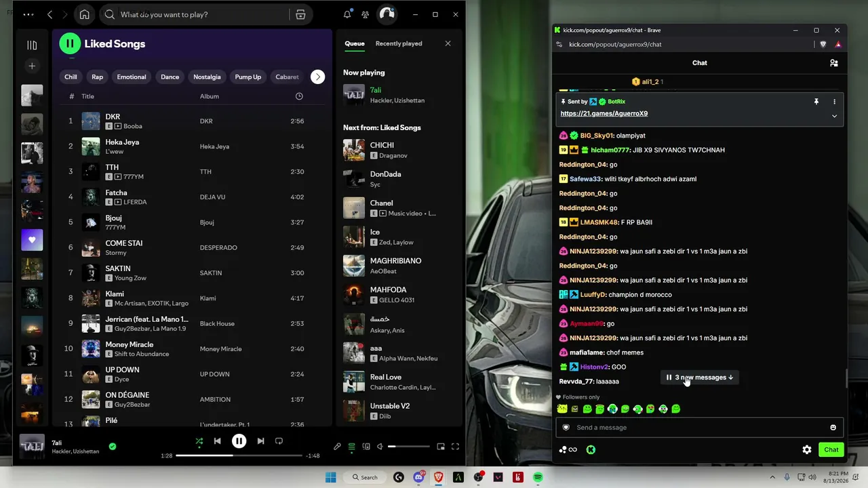Viewport: 868px width, 488px height.
Task: Close the Queue panel
Action: pyautogui.click(x=448, y=43)
